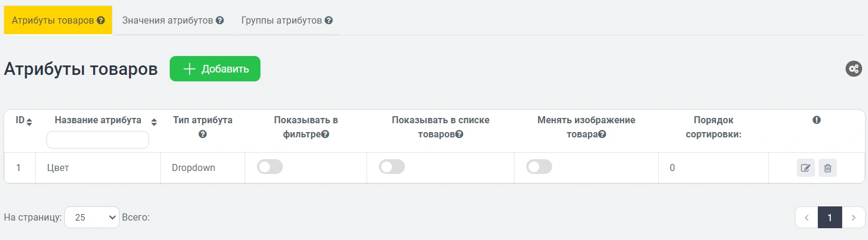
Task: Sort table by ID column arrows
Action: [x=29, y=121]
